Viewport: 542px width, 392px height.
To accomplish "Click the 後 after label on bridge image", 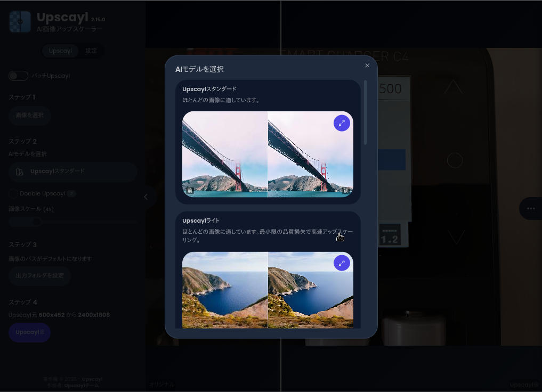I will (346, 191).
